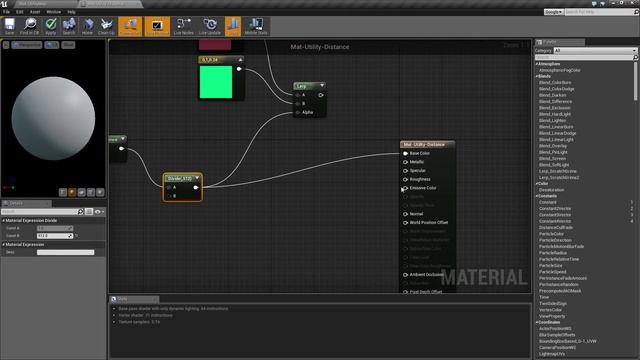Toggle the Live Preview toolbar button

(x=157, y=26)
